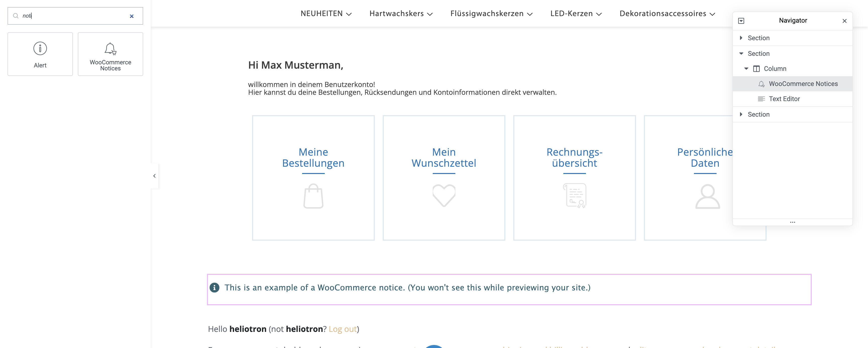This screenshot has height=348, width=868.
Task: Click the Log out link
Action: [342, 329]
